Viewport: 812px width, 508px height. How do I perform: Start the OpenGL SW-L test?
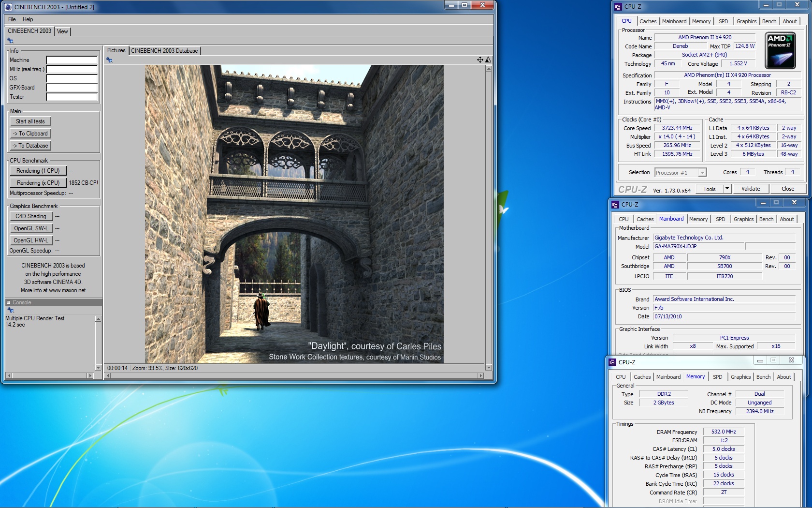(x=31, y=228)
